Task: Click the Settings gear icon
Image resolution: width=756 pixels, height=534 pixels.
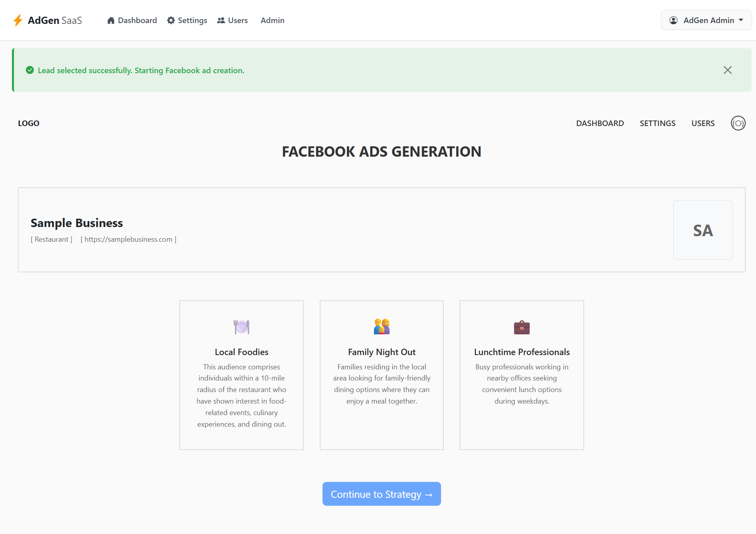Action: coord(171,20)
